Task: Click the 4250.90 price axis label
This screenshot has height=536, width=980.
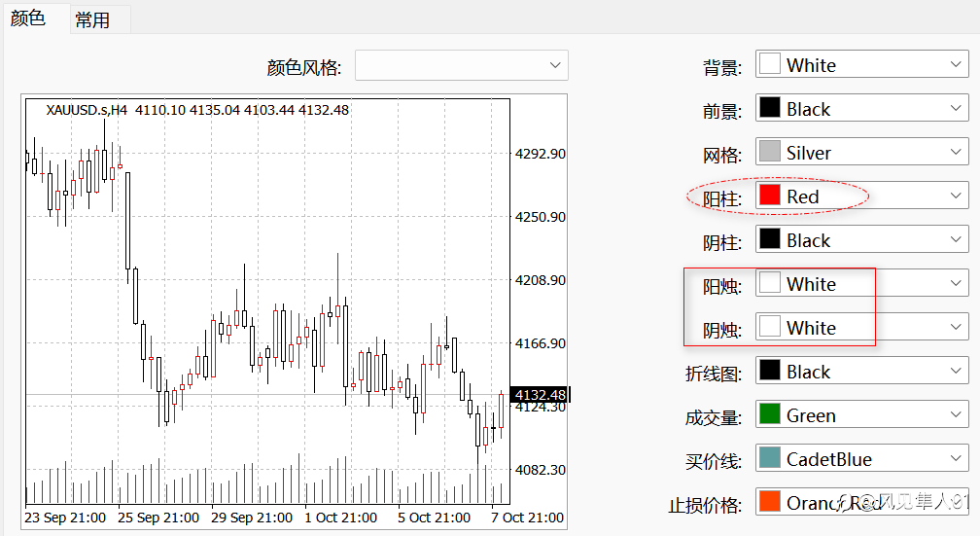Action: 540,217
